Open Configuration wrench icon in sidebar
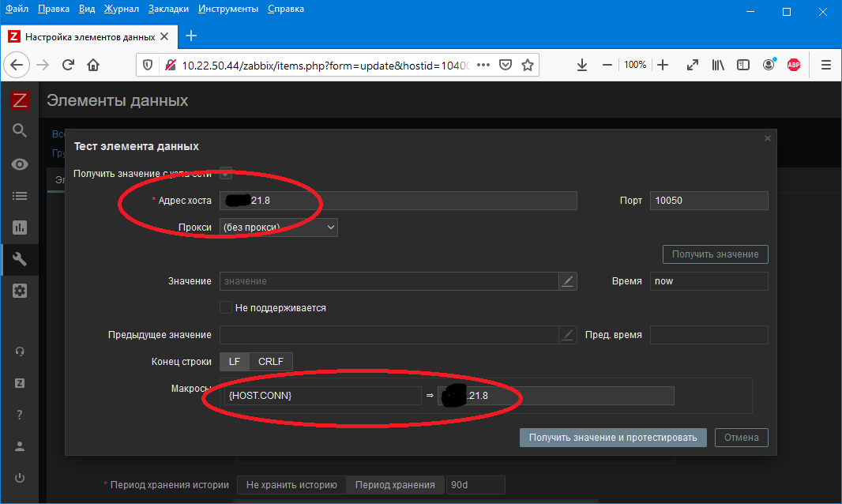Screen dimensions: 842x504 [x=20, y=259]
